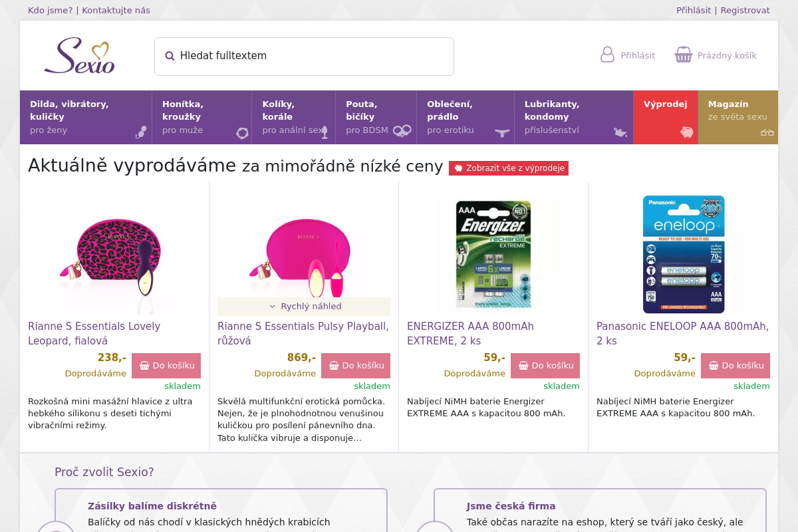Open ENERGIZER AAA 800mAh EXTREME title
Image resolution: width=798 pixels, height=532 pixels.
(x=470, y=333)
